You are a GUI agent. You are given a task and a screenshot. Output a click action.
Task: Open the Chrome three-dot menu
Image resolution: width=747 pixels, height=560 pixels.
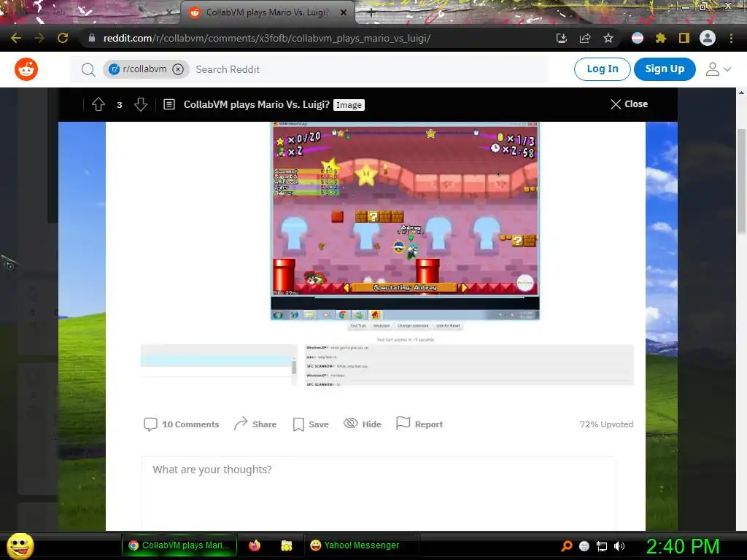coord(731,38)
